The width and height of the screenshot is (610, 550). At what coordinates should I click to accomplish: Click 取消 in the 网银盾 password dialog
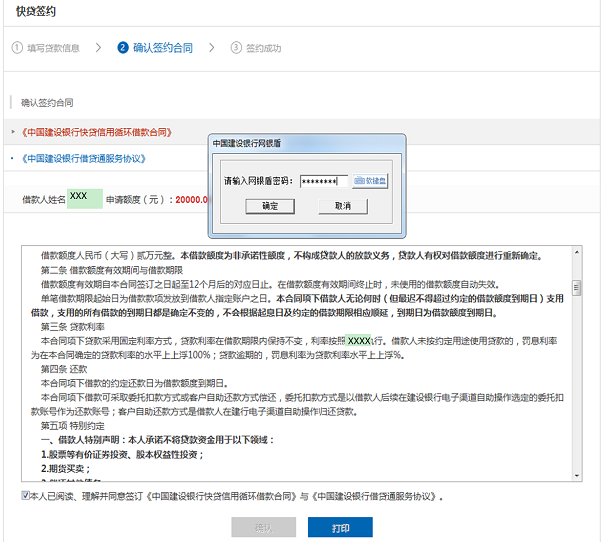coord(343,206)
